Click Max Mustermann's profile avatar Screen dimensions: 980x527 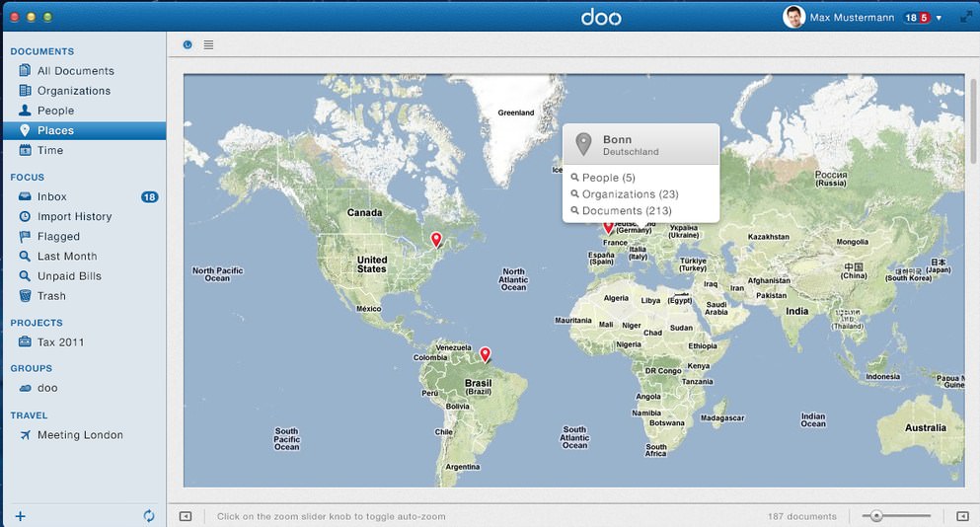point(793,17)
